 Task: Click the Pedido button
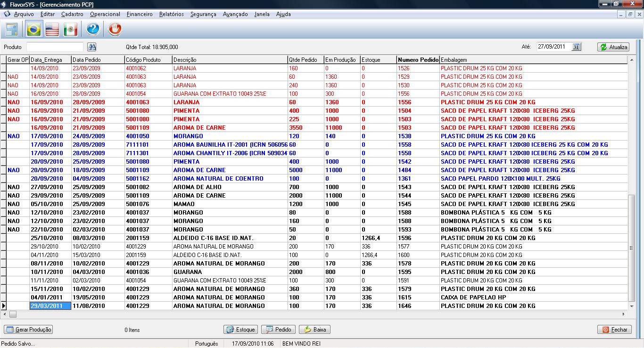[278, 330]
